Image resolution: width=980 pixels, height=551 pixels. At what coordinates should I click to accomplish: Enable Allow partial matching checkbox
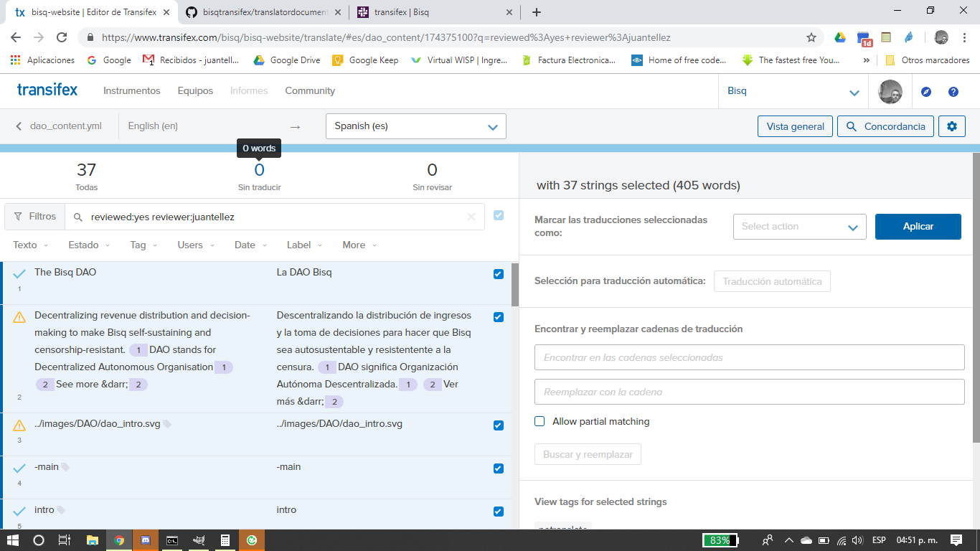[x=540, y=421]
